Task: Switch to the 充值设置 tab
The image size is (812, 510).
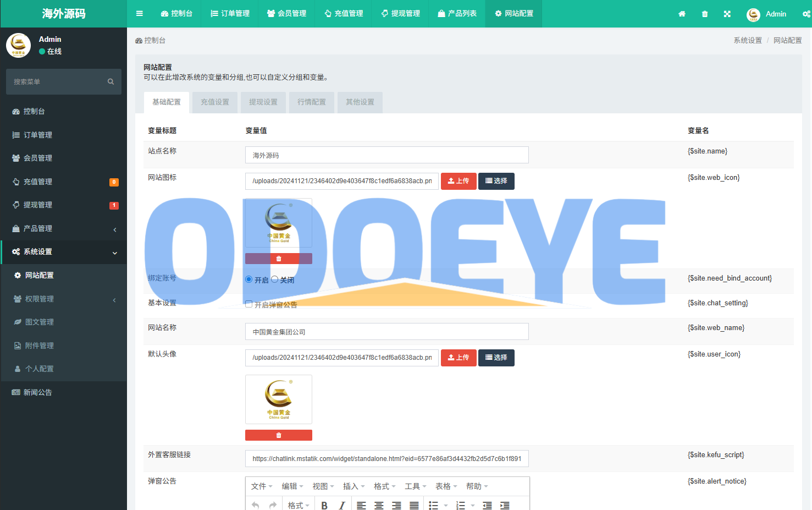Action: (x=215, y=102)
